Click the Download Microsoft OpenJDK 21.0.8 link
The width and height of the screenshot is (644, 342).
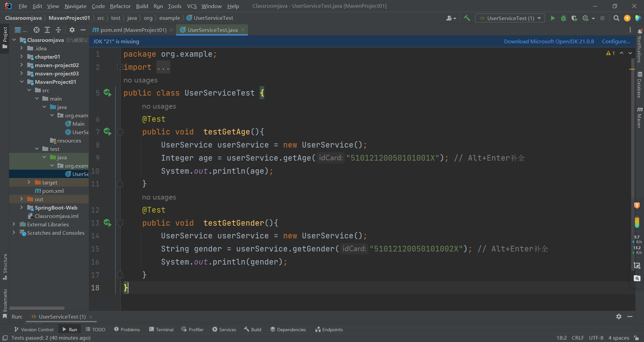549,41
